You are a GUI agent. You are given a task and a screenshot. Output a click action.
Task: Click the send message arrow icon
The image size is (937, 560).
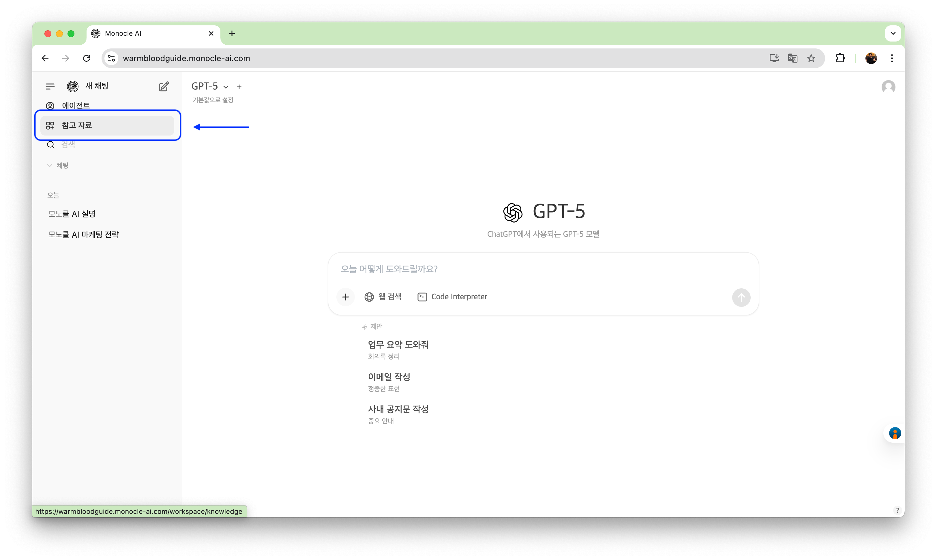click(741, 297)
